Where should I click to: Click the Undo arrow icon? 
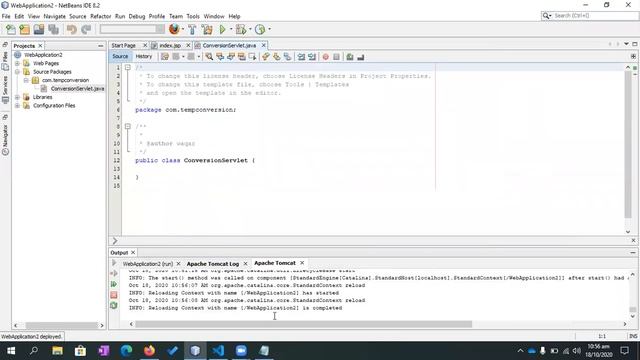point(72,29)
